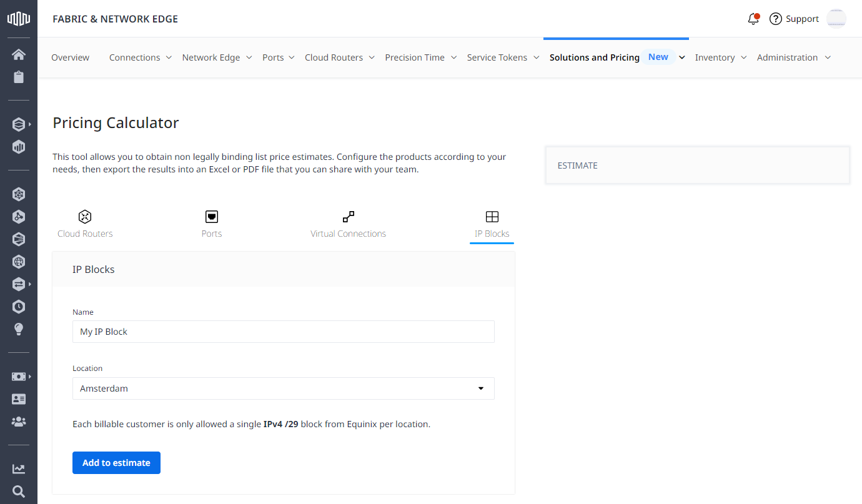Select the Cloud Routers calculator tab label
862x504 pixels.
tap(85, 234)
